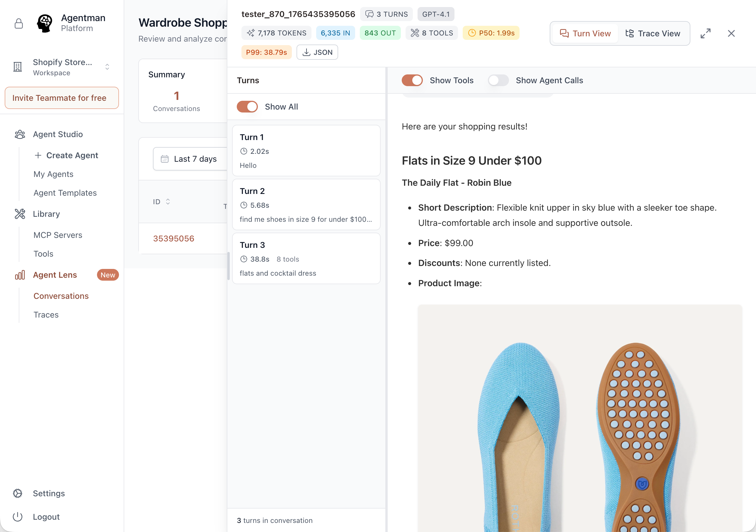Click the lock icon above the logo
Screen dimensions: 756x532
[18, 23]
